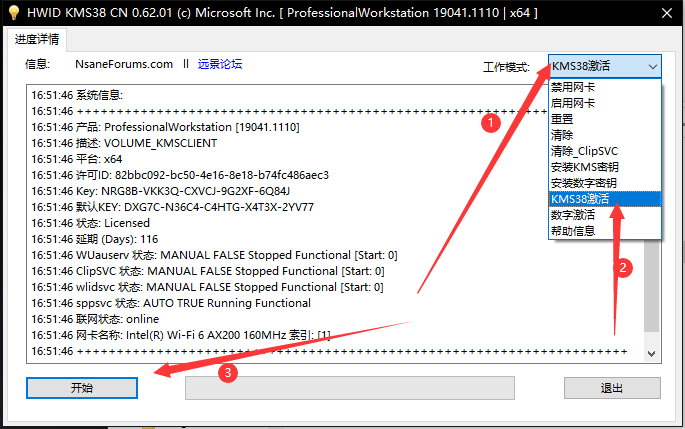Viewport: 685px width, 429px height.
Task: Click the Key: NRG8B-VKK3Q log line
Action: tap(160, 191)
